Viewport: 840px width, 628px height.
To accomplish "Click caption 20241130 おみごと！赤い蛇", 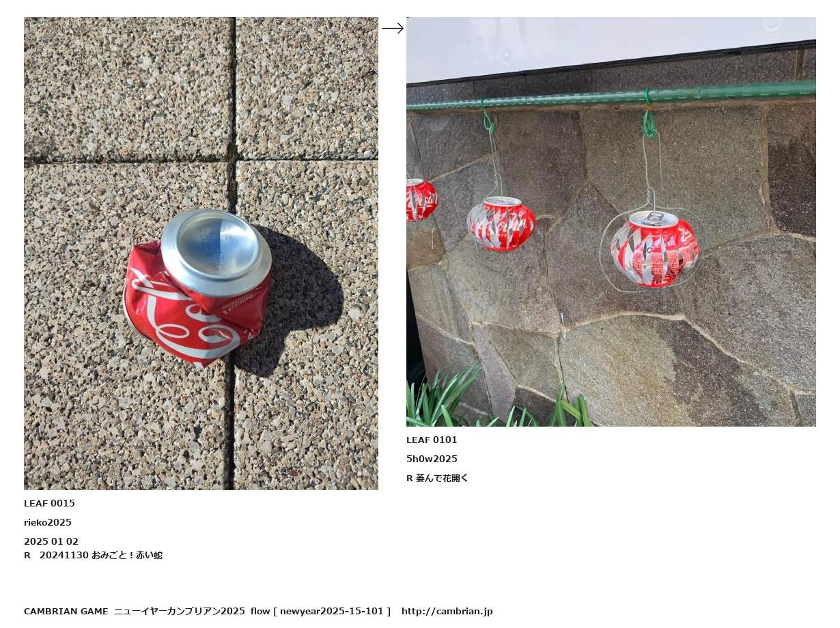I will point(101,556).
